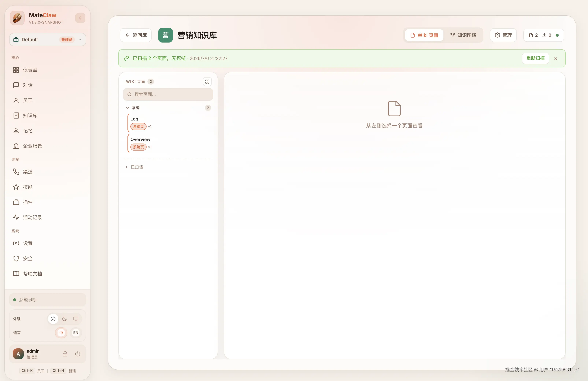Viewport: 588px width, 381px height.
Task: Switch to light appearance mode
Action: 53,319
